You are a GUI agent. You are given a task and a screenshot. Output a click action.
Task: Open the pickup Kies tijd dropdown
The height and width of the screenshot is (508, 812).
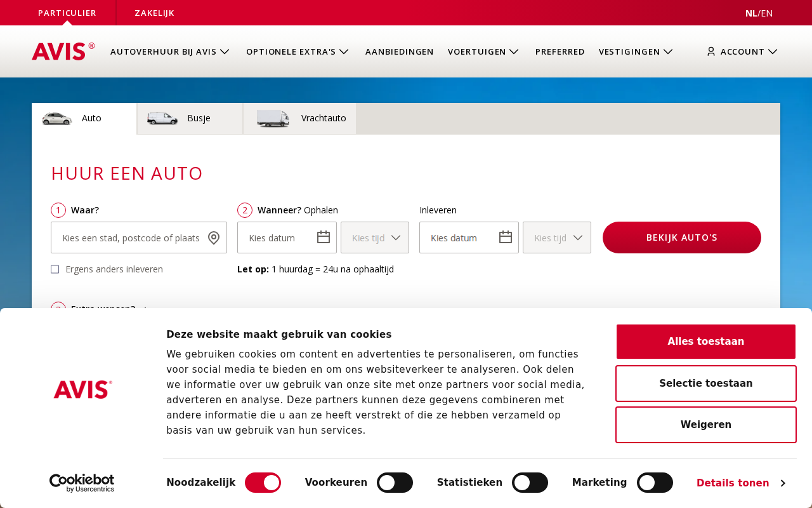tap(375, 237)
